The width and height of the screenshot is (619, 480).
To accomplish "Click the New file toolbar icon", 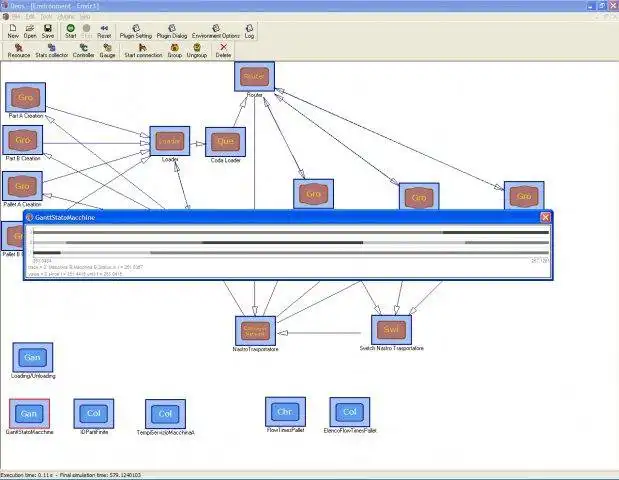I will [x=13, y=31].
